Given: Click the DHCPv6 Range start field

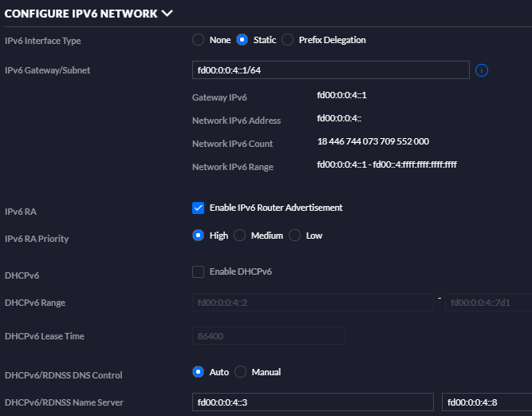Looking at the screenshot, I should [x=312, y=303].
